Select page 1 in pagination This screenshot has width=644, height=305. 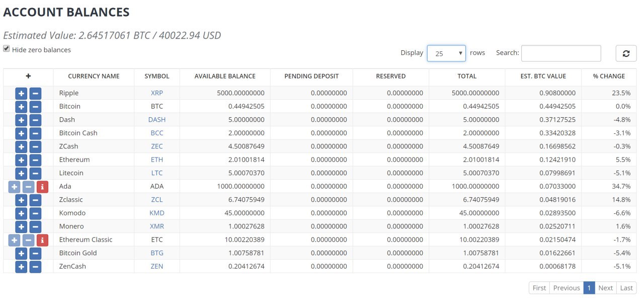pos(589,288)
